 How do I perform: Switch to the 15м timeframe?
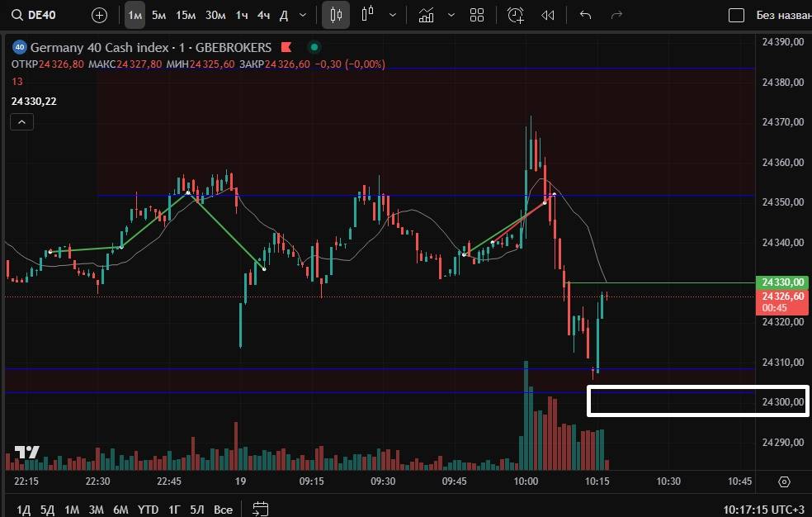click(x=186, y=15)
